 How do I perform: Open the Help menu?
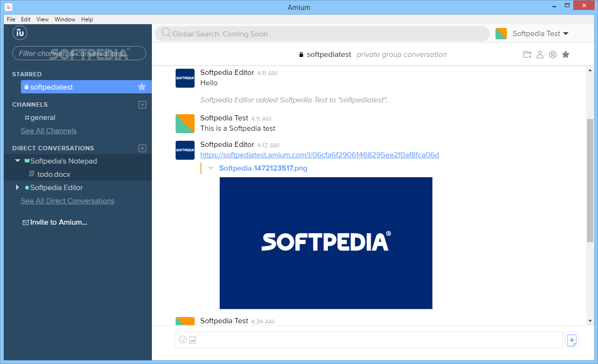pyautogui.click(x=87, y=19)
